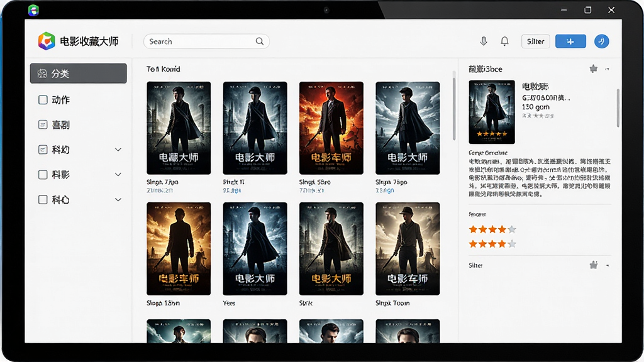Focus the Search input field

coord(206,41)
